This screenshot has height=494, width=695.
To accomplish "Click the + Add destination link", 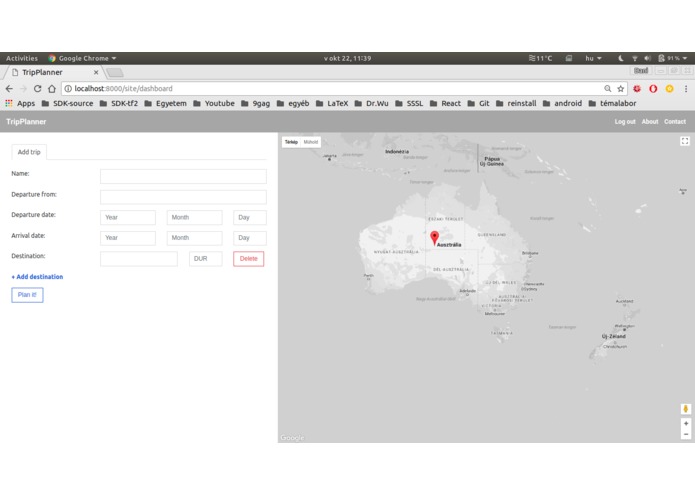I will 37,276.
